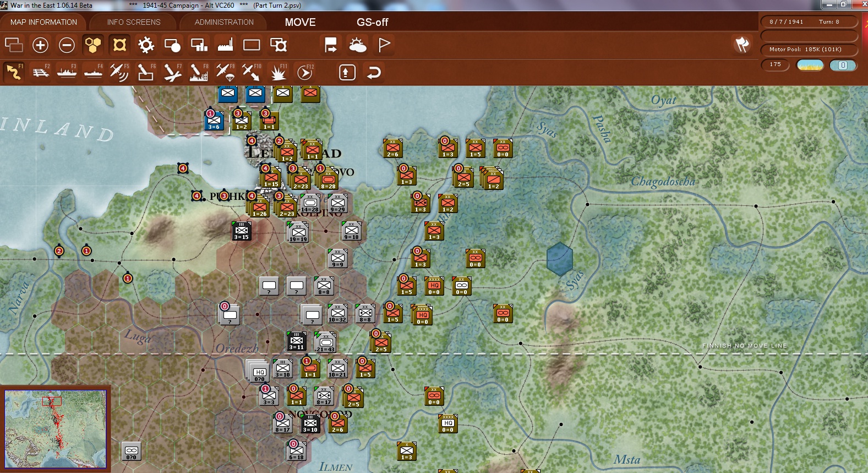This screenshot has width=868, height=473.
Task: Click the boxed up-arrow toolbar icon
Action: coord(347,72)
